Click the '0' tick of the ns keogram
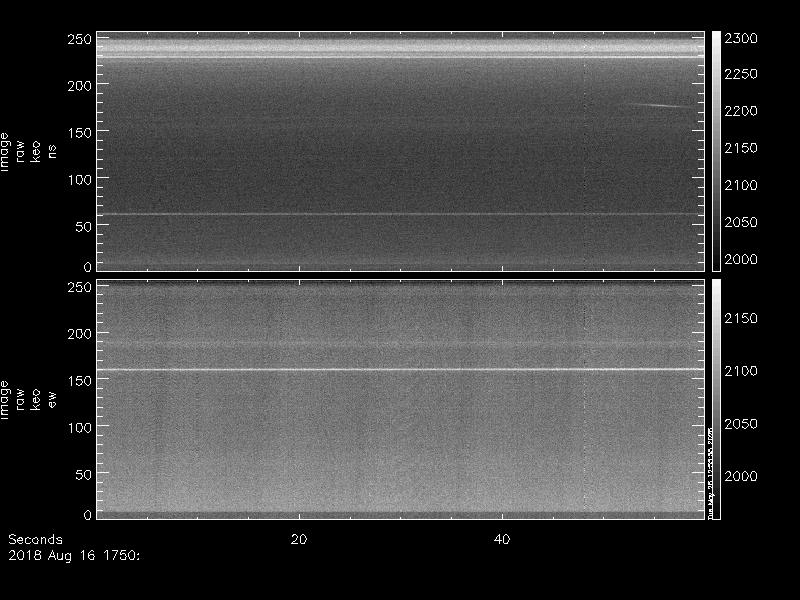The image size is (800, 600). (88, 266)
